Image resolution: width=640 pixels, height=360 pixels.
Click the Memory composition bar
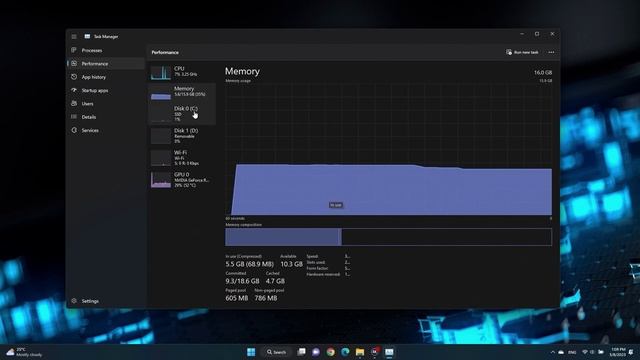(x=388, y=237)
